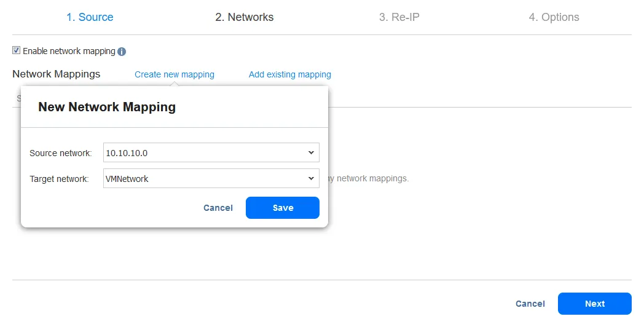Uncheck the Enable network mapping checkbox
The height and width of the screenshot is (327, 644).
pyautogui.click(x=17, y=51)
